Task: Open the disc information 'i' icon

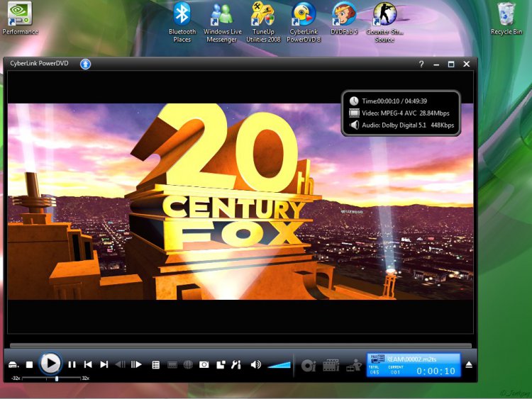Action: tap(309, 366)
